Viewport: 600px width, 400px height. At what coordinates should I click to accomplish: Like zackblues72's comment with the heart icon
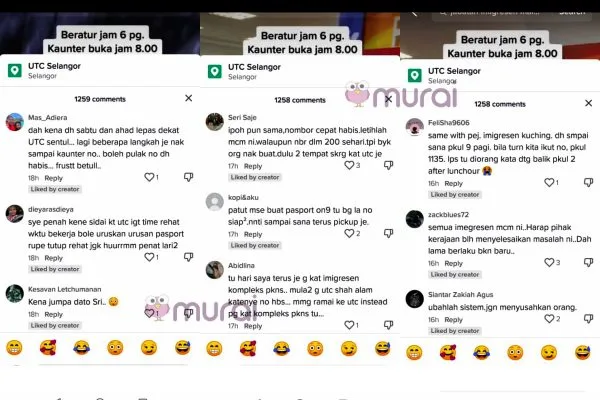(549, 262)
